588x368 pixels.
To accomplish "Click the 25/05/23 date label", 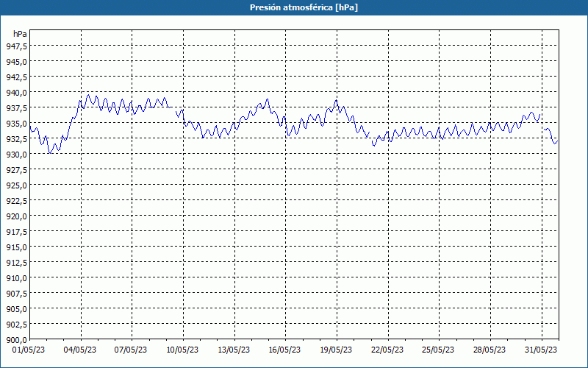I will coord(438,350).
